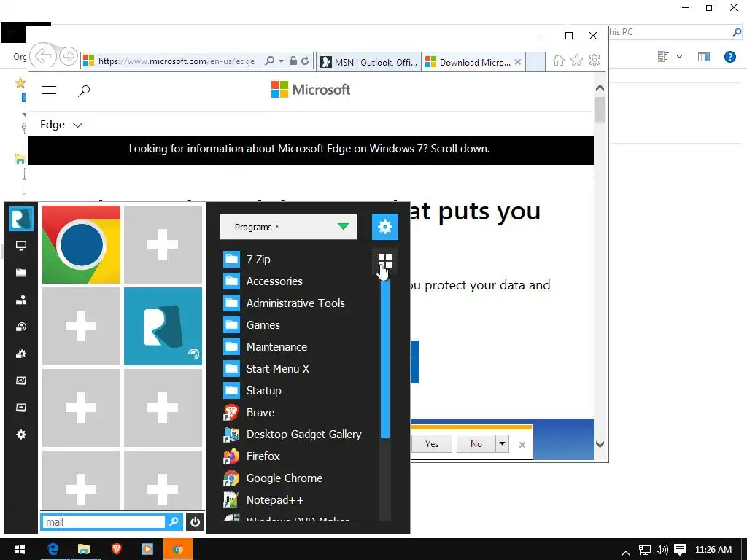Open users icon in start menu sidebar
Viewport: 747px width, 560px height.
tap(21, 300)
